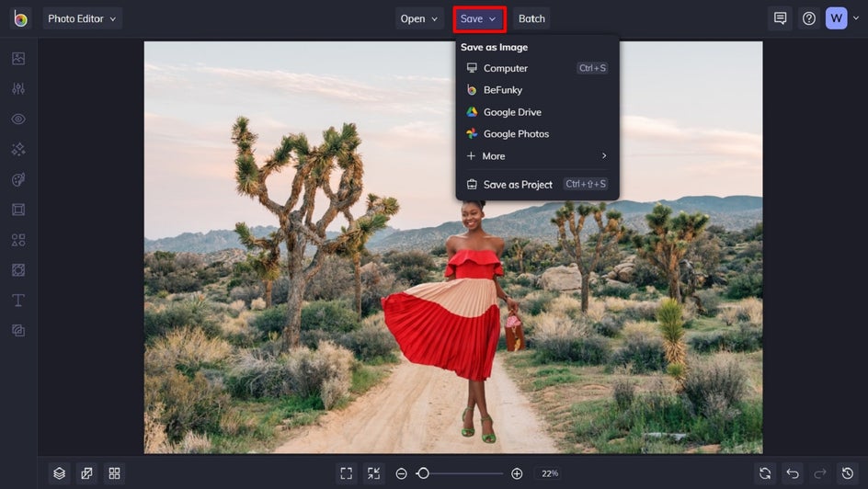This screenshot has height=489, width=868.
Task: Save image to Google Drive
Action: point(537,112)
